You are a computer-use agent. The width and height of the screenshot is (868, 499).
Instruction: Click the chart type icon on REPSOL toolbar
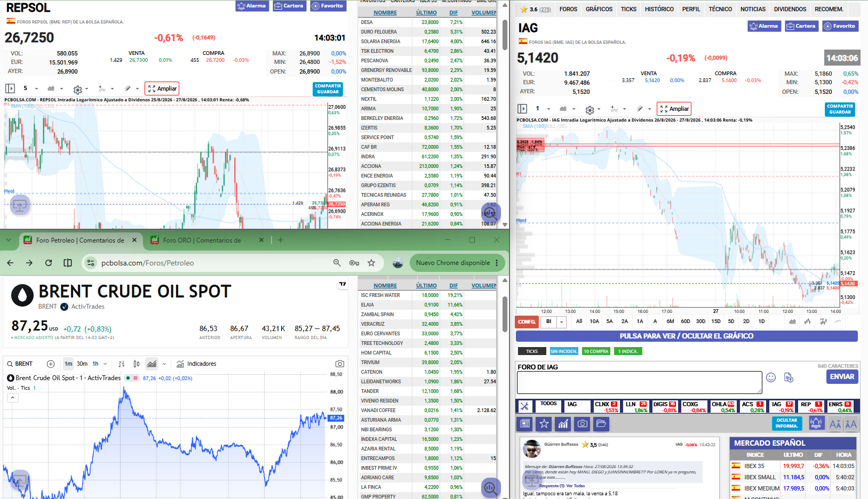click(x=51, y=88)
